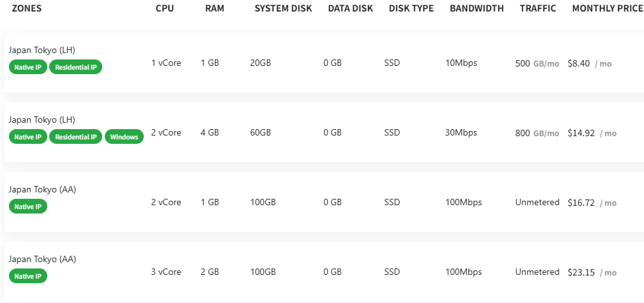The height and width of the screenshot is (303, 644).
Task: Click the Native IP badge in the $23.15 plan
Action: click(28, 276)
